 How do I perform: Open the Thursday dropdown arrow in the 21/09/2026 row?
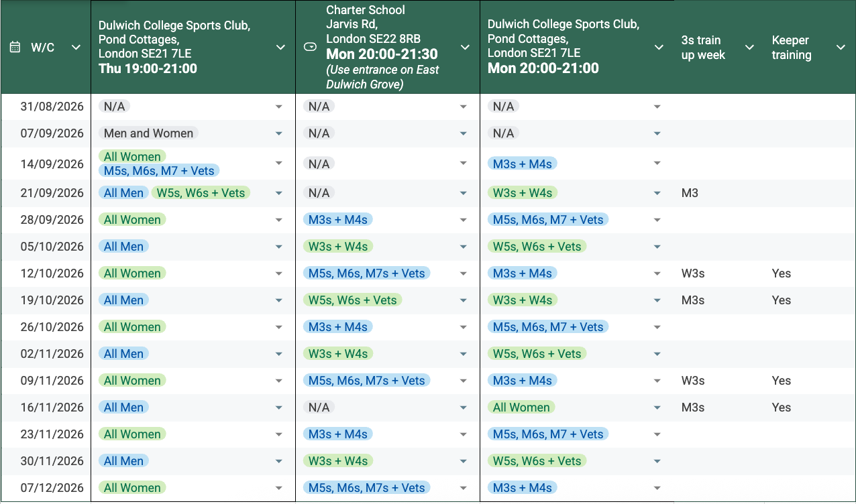pos(278,193)
